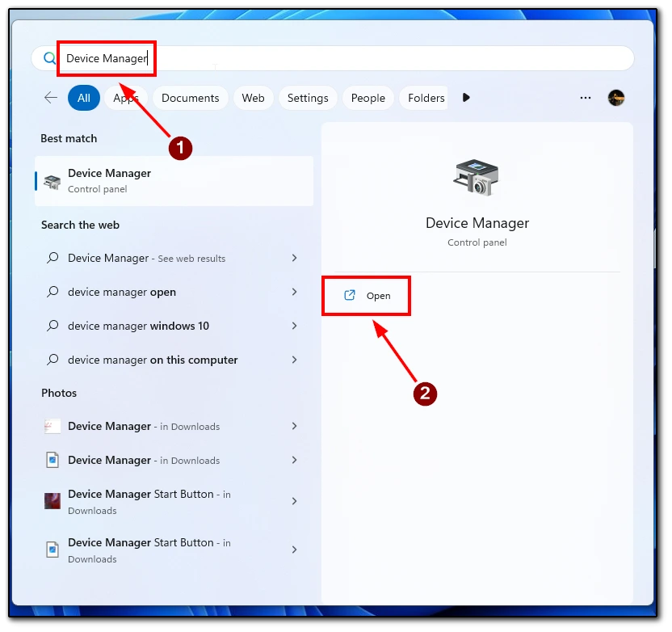Click the magnifier icon in the search box

[x=50, y=58]
